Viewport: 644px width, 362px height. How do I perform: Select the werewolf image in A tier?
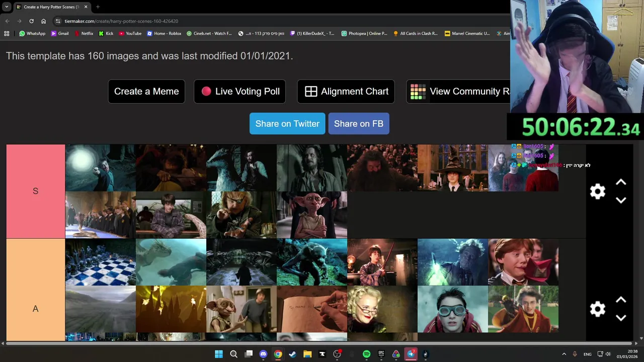(312, 262)
